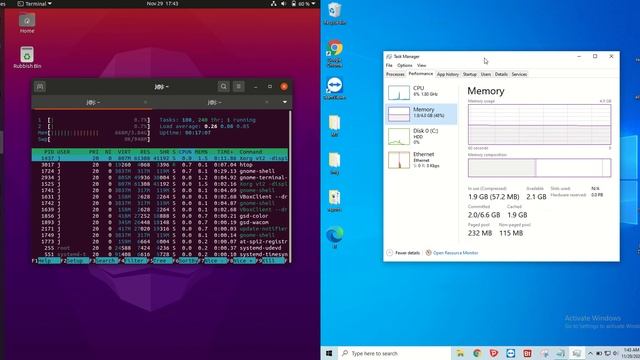This screenshot has width=640, height=360.
Task: Open Chrome from the Windows taskbar
Action: pos(477,353)
